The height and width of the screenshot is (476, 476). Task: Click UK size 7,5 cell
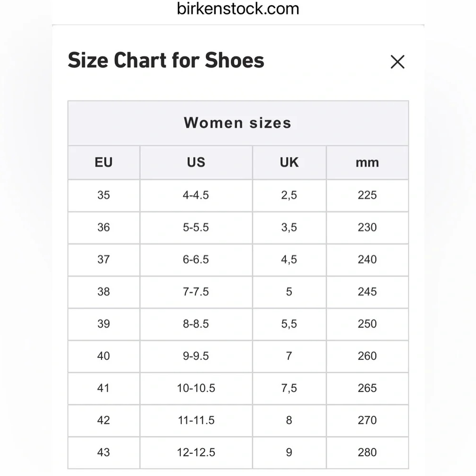click(289, 388)
